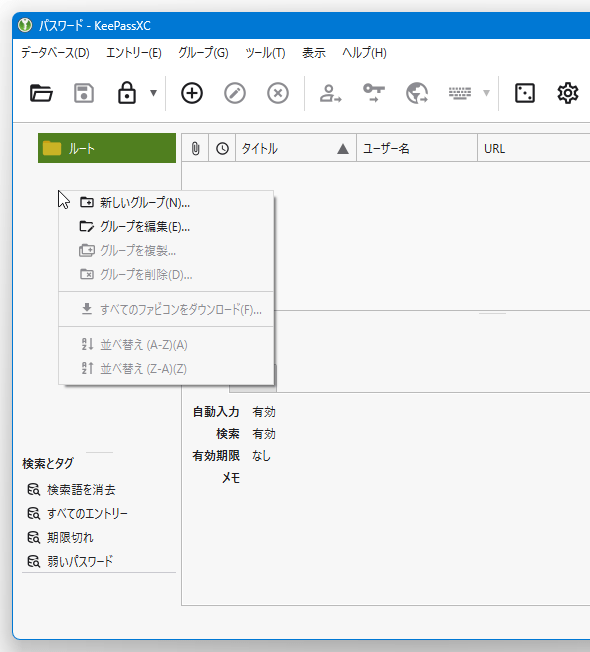Click the Open Database folder icon
This screenshot has width=590, height=652.
click(x=41, y=93)
